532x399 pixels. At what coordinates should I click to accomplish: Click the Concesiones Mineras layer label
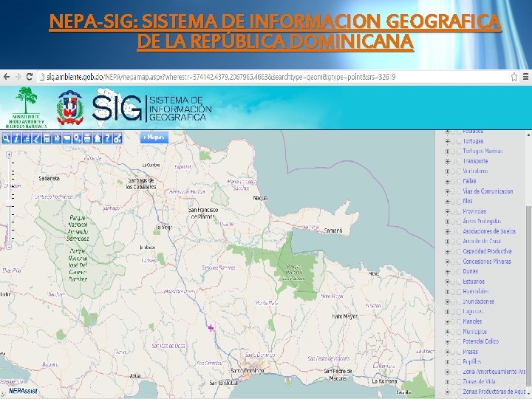tap(487, 262)
